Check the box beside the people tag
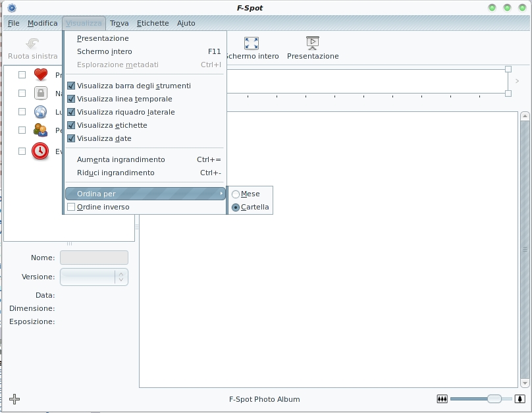Screen dimensions: 532x413 pos(22,130)
